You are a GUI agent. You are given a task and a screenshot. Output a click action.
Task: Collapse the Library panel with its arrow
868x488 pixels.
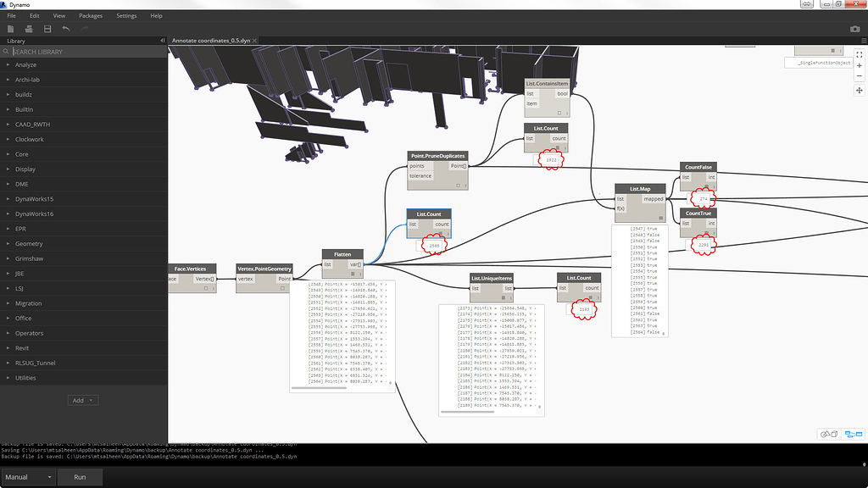tap(161, 40)
